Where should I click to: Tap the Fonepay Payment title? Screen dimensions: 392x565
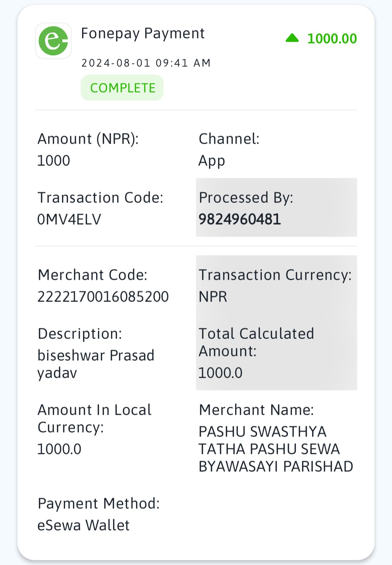(x=143, y=33)
